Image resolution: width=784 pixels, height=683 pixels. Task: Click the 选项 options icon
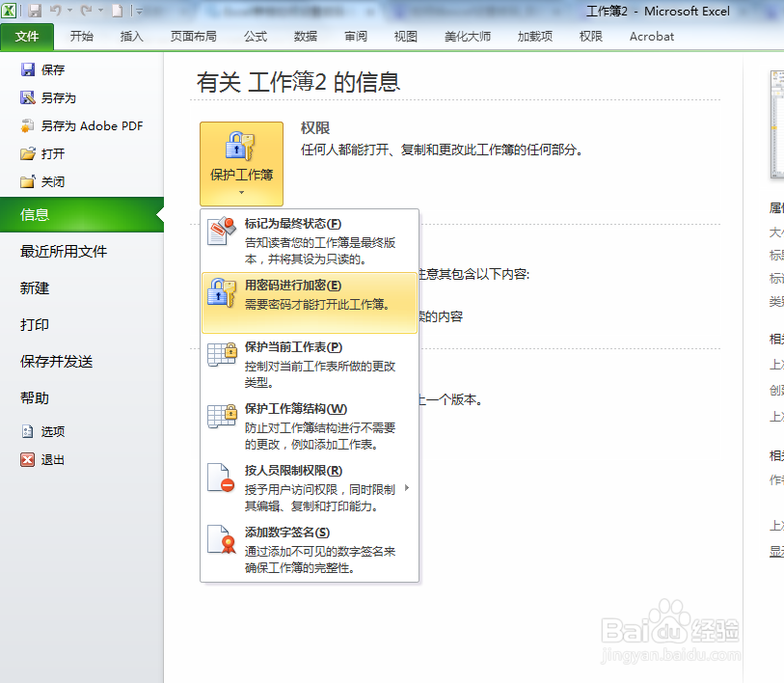(x=28, y=431)
